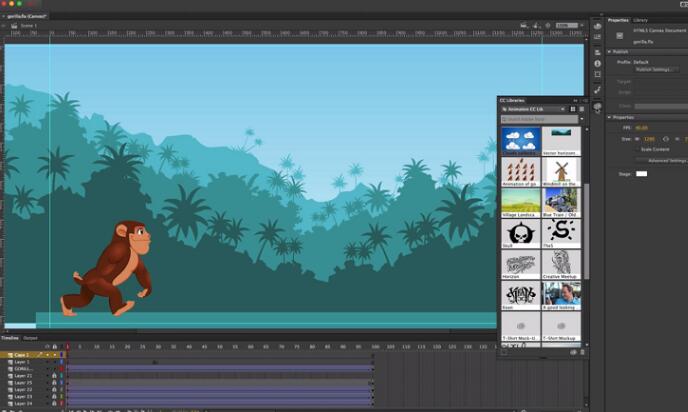Open the CC Libraries panel options menu
This screenshot has height=412, width=688.
coord(585,100)
